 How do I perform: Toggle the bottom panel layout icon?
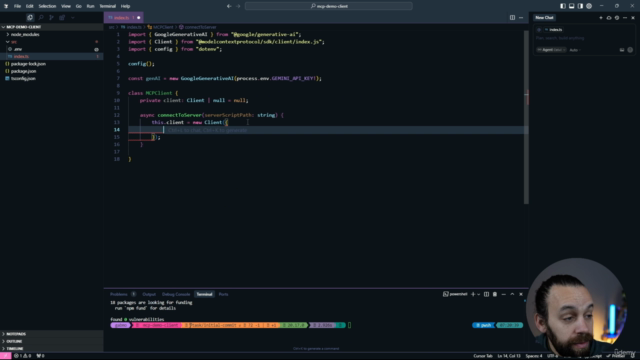[571, 6]
